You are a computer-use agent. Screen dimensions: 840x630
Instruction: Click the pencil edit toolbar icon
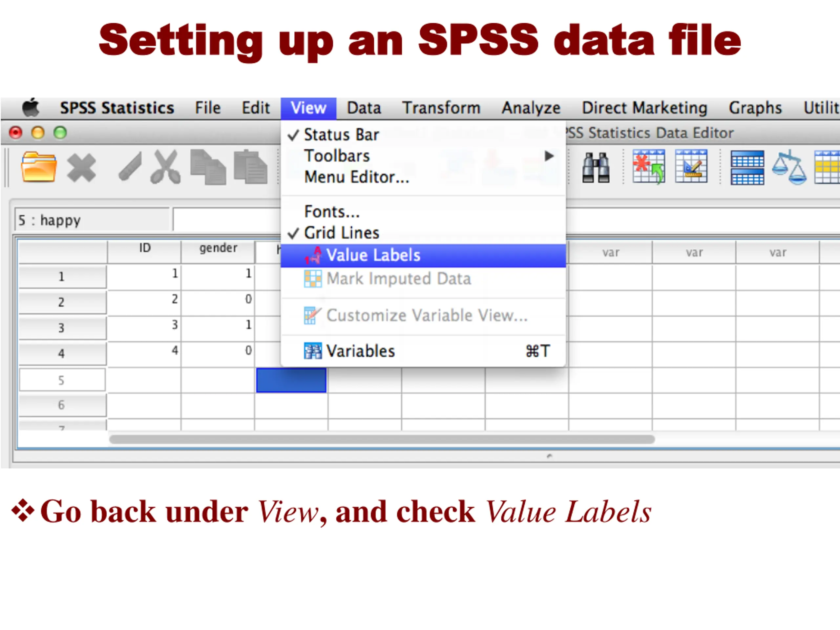pyautogui.click(x=130, y=166)
